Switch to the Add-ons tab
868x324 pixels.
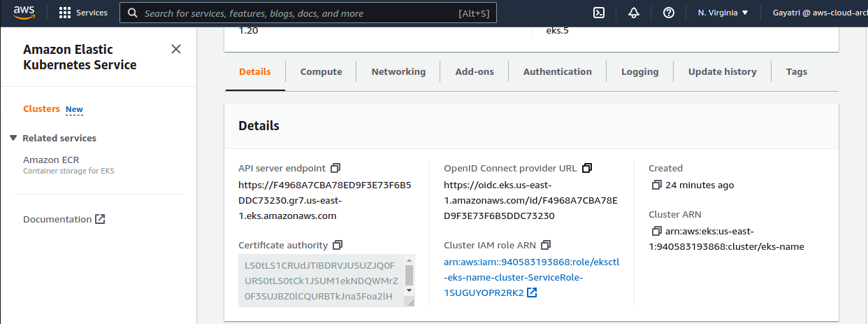(475, 71)
